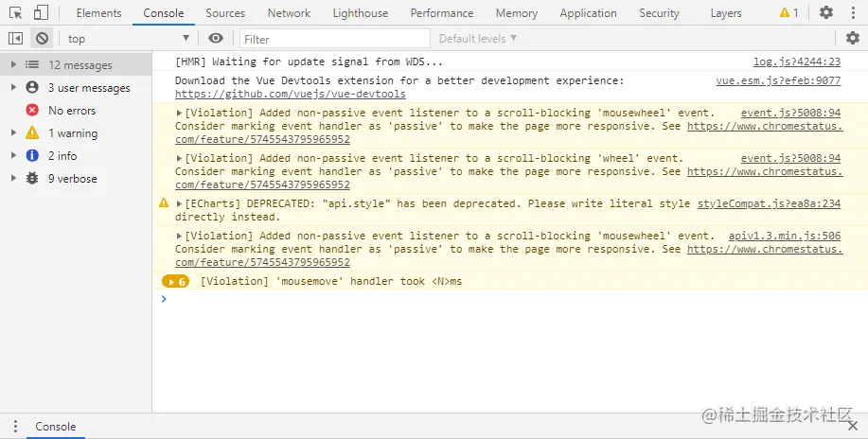
Task: Click the list icon next to 12 messages
Action: [x=32, y=64]
